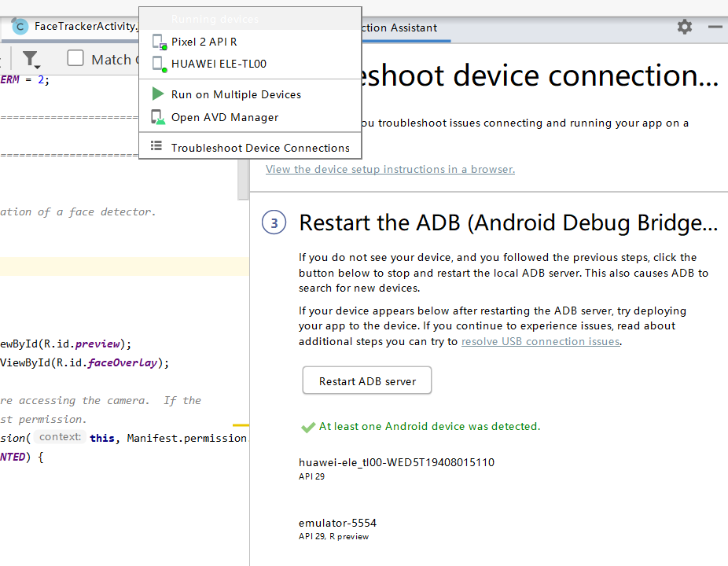Click the Restart ADB server button
This screenshot has width=728, height=566.
[367, 380]
